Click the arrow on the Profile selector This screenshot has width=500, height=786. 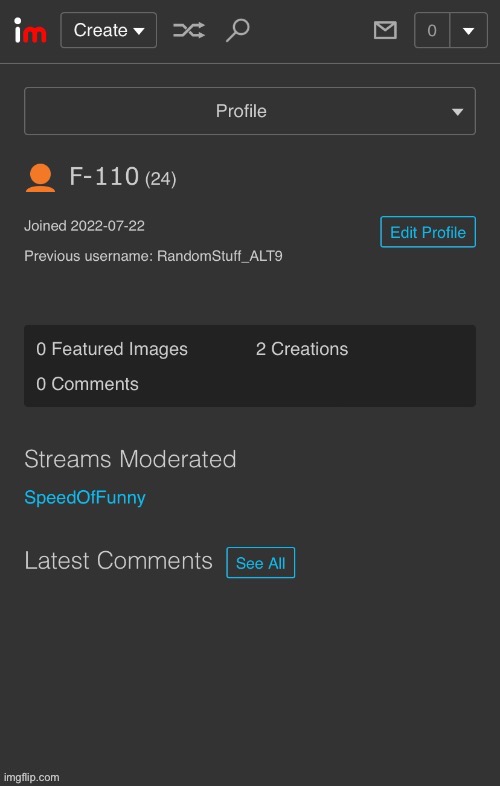point(457,112)
